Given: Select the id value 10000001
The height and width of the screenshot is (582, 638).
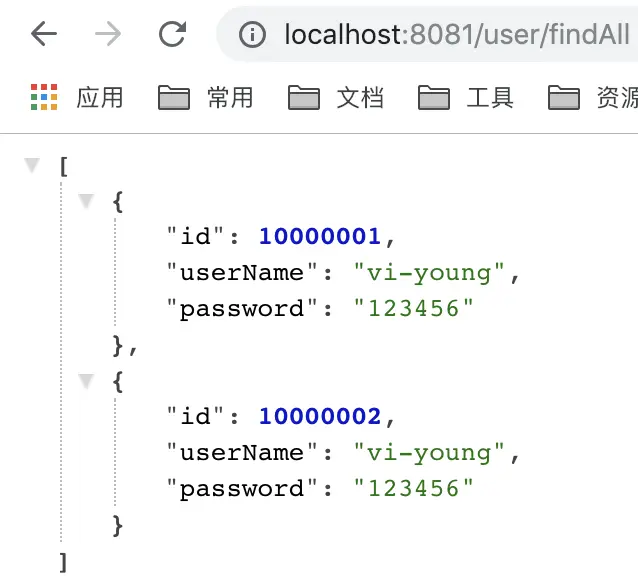Looking at the screenshot, I should [320, 236].
